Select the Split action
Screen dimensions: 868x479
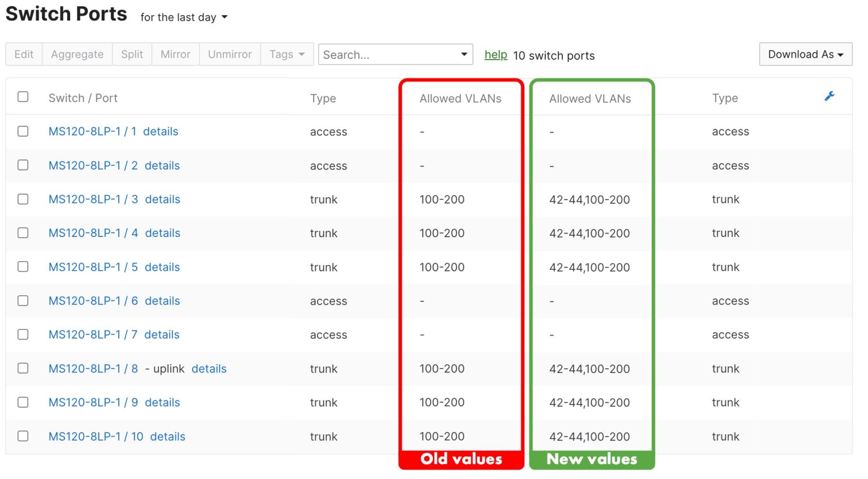click(x=132, y=54)
